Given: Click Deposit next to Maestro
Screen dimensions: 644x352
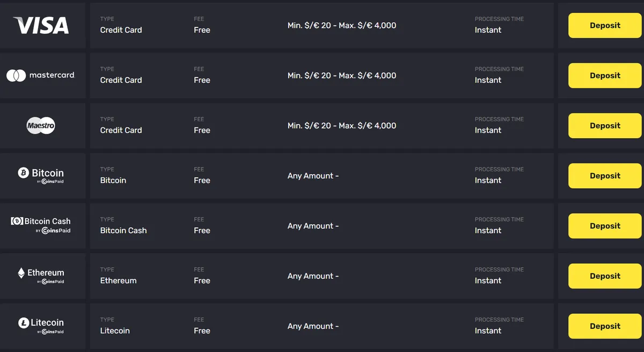Looking at the screenshot, I should (x=604, y=125).
